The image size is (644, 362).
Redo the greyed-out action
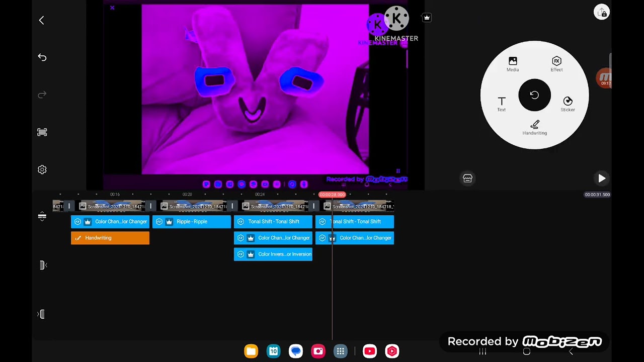point(42,95)
